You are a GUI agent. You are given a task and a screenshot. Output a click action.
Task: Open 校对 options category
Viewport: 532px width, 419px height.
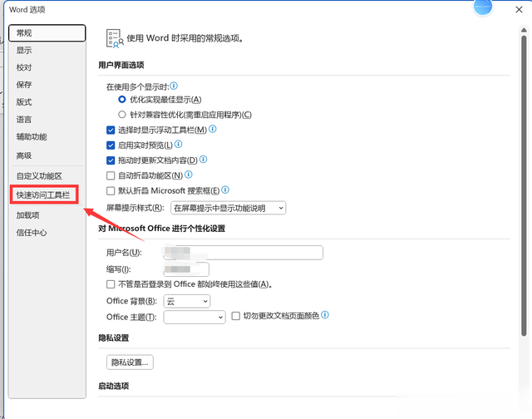(x=47, y=67)
